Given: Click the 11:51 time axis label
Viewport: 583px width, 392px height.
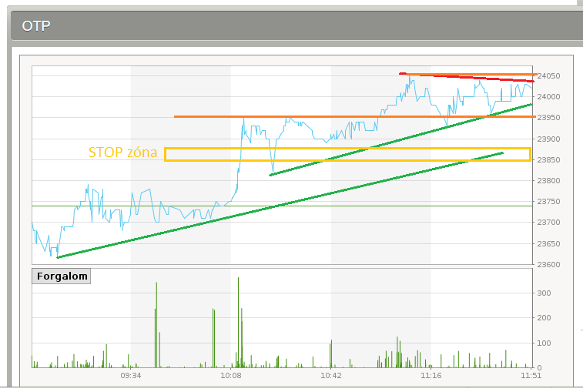Looking at the screenshot, I should [x=531, y=376].
